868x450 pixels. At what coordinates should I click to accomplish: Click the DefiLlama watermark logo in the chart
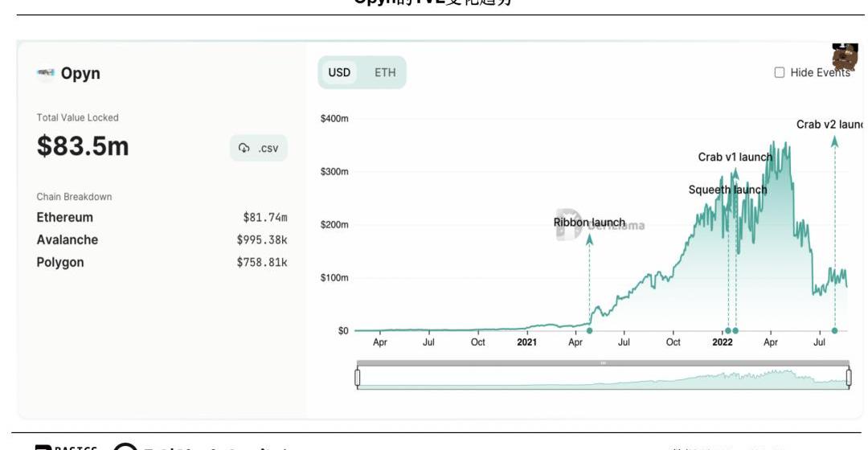570,225
